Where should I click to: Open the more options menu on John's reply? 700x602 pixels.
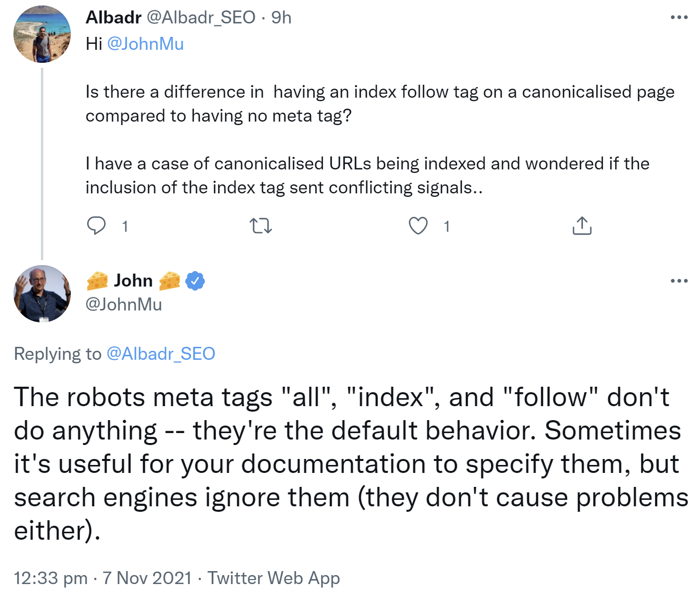[679, 281]
